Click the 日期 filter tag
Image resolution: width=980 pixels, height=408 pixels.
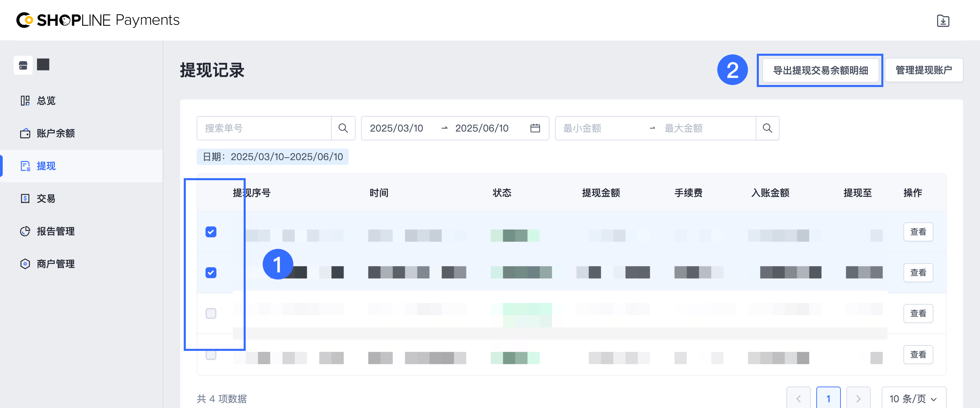coord(272,157)
